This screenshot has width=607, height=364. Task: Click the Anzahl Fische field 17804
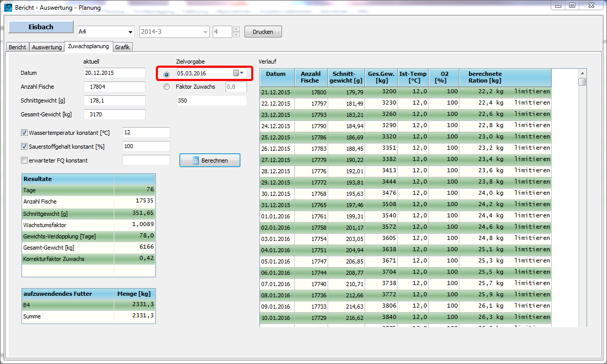pos(114,87)
